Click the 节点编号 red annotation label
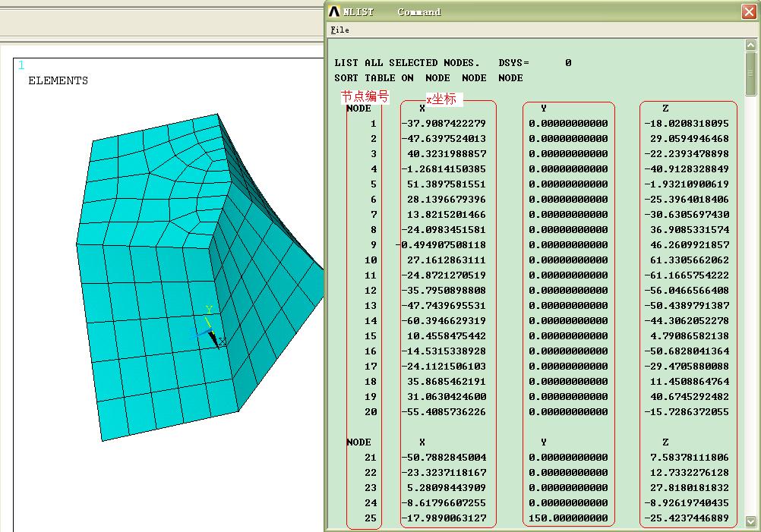 click(364, 96)
